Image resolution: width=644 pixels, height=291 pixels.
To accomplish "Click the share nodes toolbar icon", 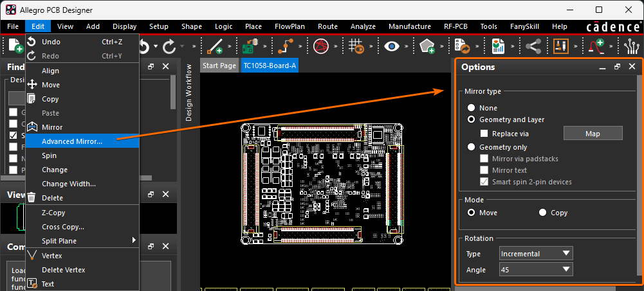I will pos(533,46).
